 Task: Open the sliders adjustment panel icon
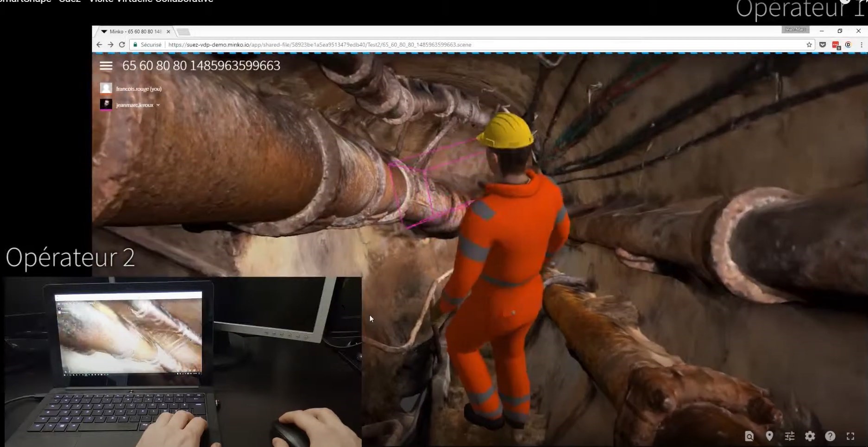click(790, 436)
